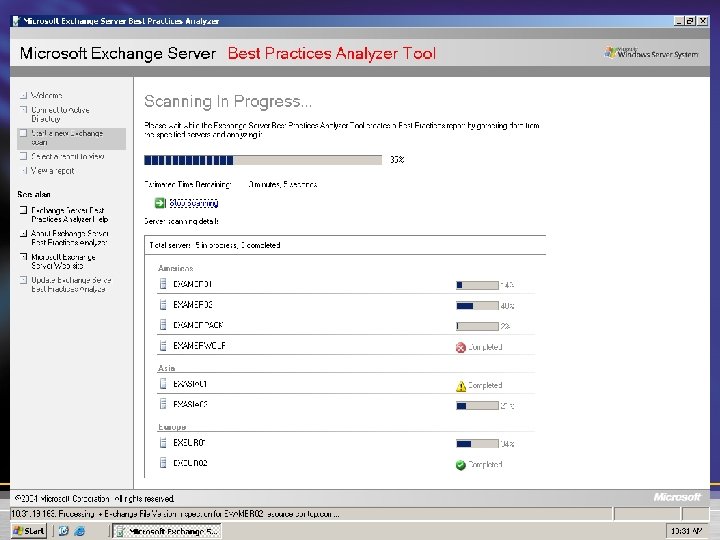Open the Internet Explorer quick launch icon
Viewport: 720px width, 540px height.
[79, 531]
